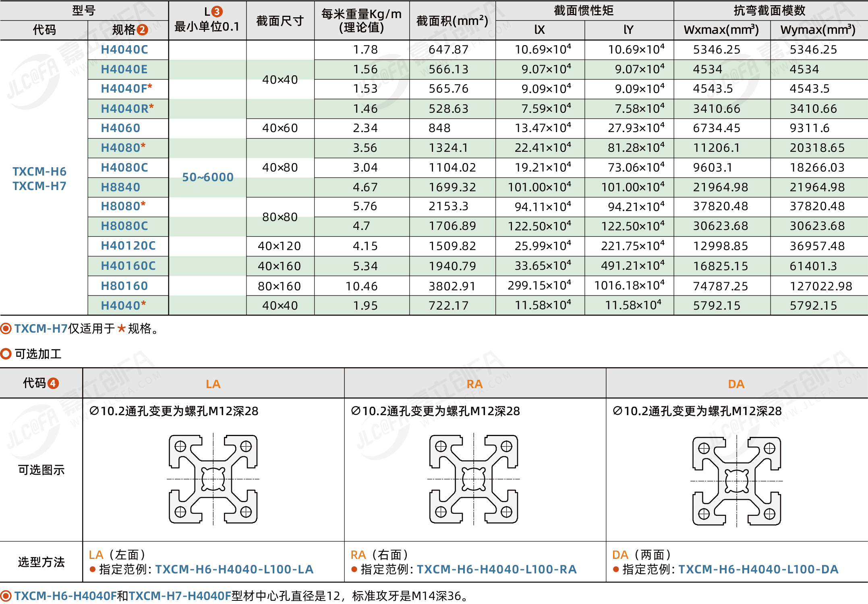Select the H8080C specification

(124, 226)
